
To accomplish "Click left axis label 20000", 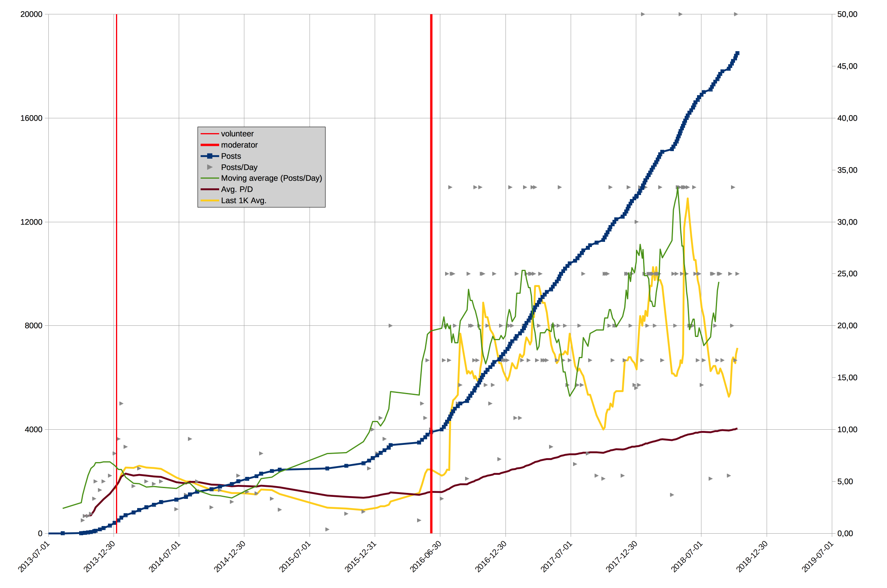I will tap(31, 14).
